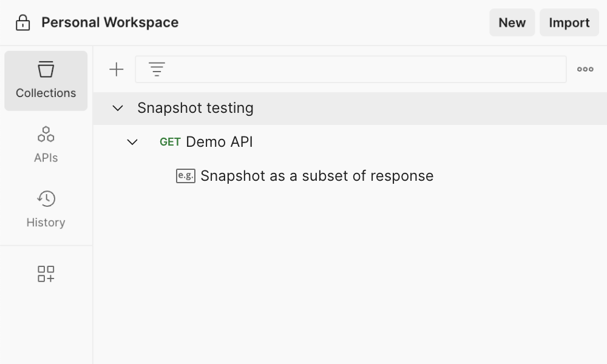Click the New button
Screen dimensions: 607x364
512,22
